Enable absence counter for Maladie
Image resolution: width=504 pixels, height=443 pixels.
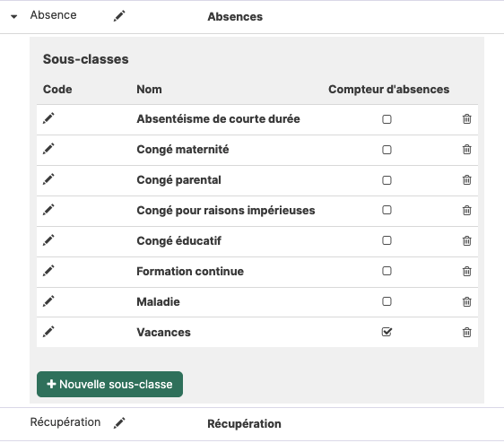[x=387, y=301]
